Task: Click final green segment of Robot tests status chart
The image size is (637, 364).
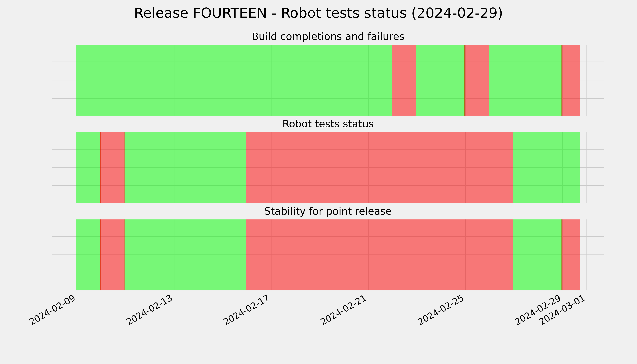Action: point(546,167)
